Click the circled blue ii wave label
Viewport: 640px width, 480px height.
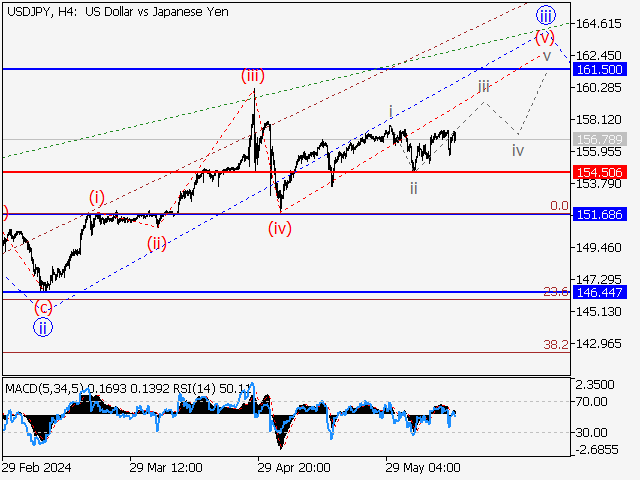(43, 327)
